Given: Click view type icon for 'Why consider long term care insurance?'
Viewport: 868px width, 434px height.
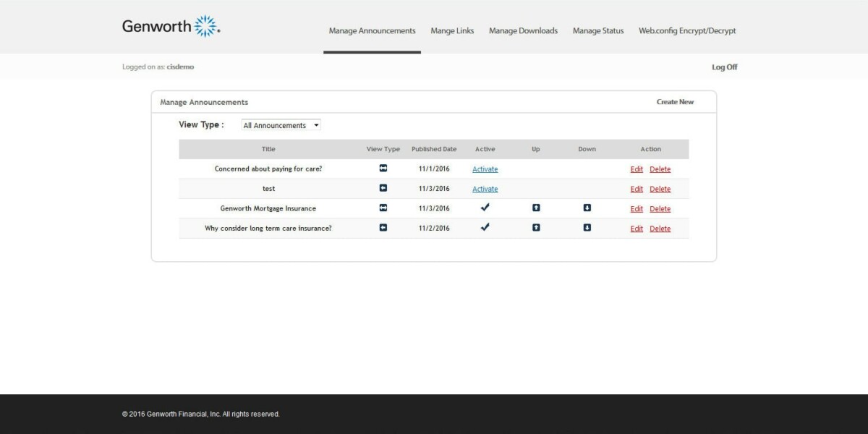Looking at the screenshot, I should pos(383,228).
